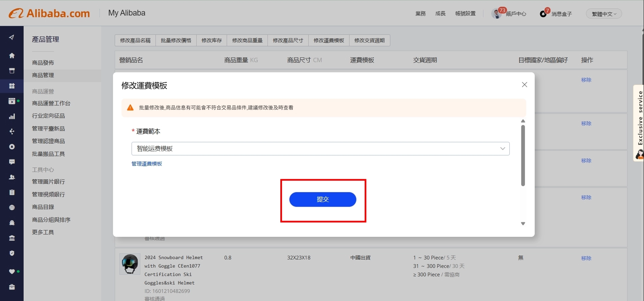Open 行業定向征品 in the side menu
Screen dimensions: 644x301
[x=48, y=116]
